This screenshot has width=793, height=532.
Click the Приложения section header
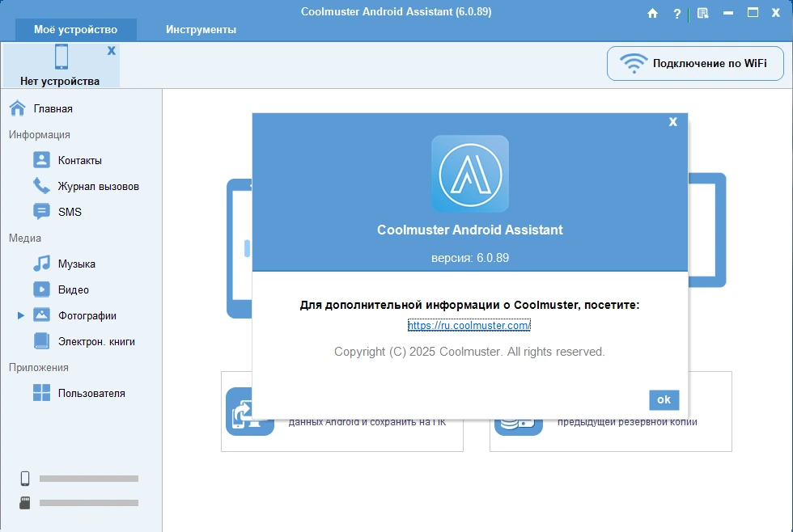click(x=39, y=367)
